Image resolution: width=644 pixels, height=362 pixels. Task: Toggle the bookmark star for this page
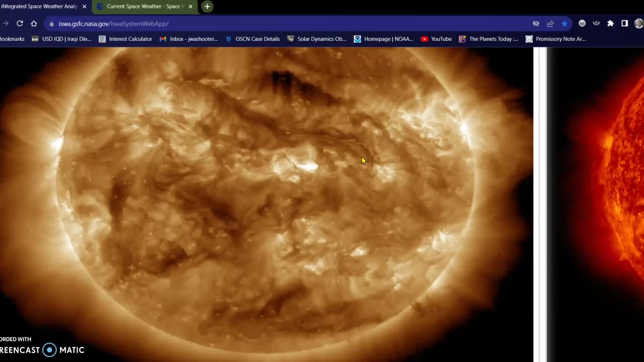[565, 24]
